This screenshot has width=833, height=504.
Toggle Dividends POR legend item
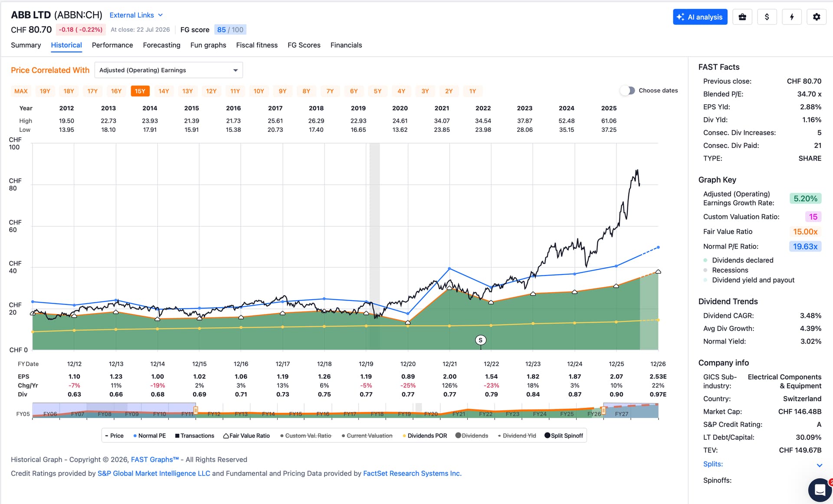[x=425, y=435]
